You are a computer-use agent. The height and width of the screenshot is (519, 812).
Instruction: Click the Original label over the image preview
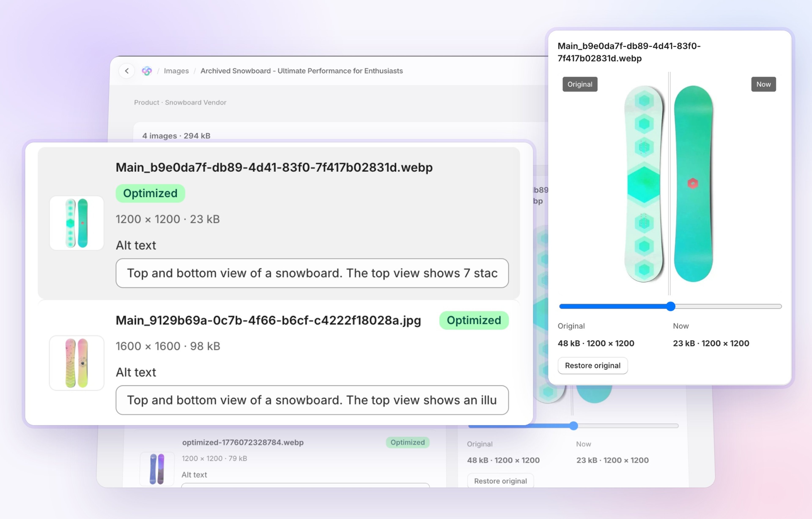pyautogui.click(x=580, y=84)
